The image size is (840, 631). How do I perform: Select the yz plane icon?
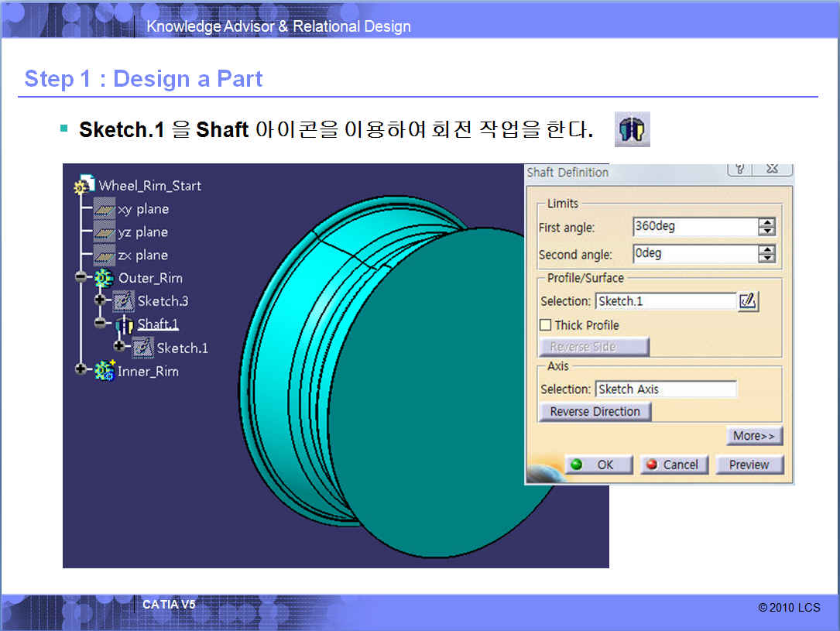(x=104, y=232)
